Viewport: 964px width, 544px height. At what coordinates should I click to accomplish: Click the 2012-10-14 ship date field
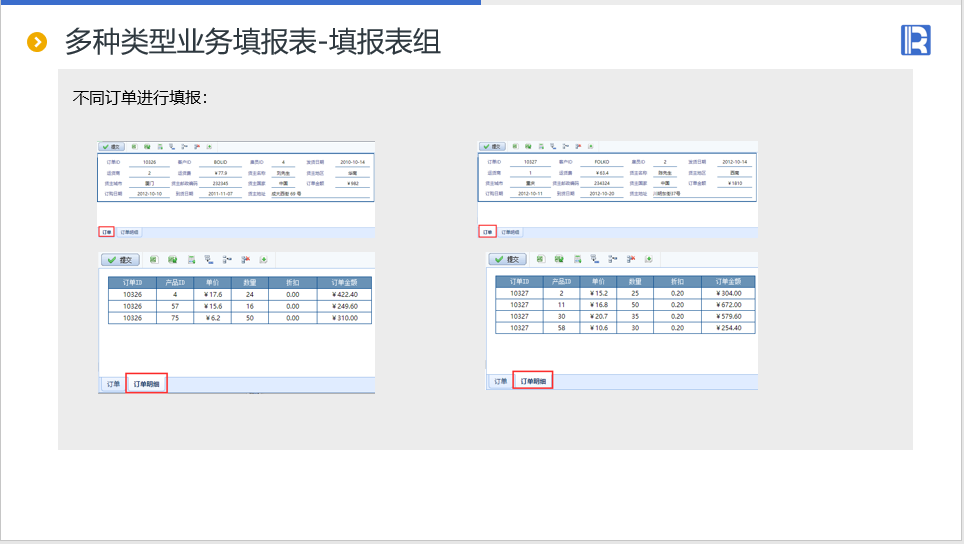tap(735, 162)
